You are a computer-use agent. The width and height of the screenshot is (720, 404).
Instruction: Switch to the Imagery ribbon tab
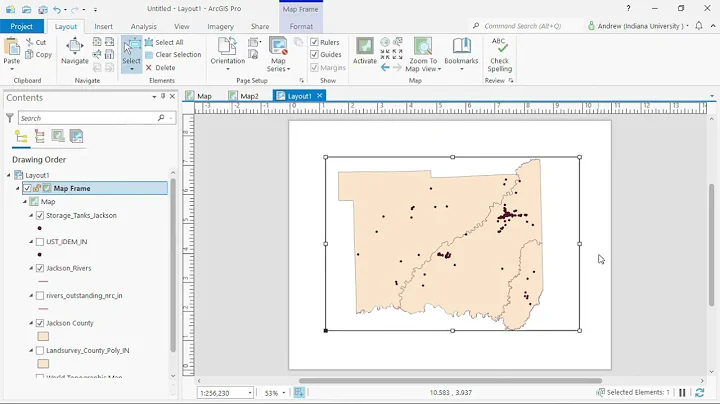(x=220, y=26)
